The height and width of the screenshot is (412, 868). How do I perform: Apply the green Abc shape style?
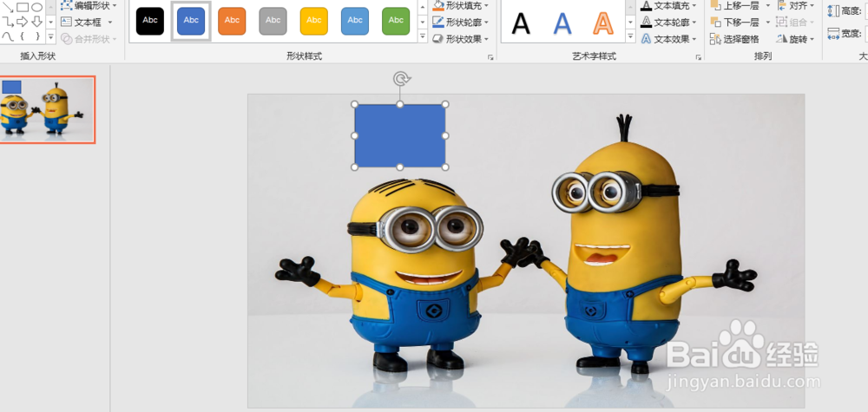click(x=396, y=21)
